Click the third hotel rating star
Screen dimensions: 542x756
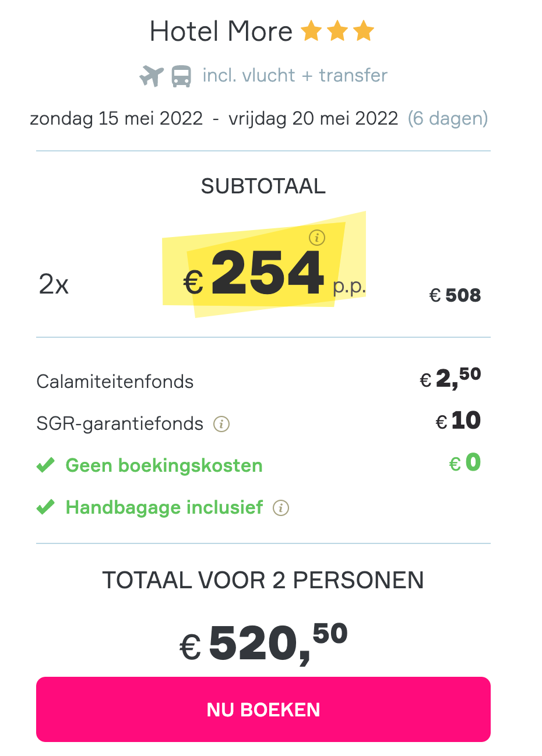point(364,31)
